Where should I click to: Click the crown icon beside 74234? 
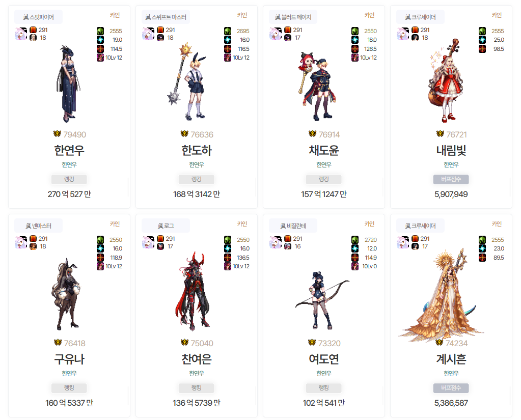(440, 342)
